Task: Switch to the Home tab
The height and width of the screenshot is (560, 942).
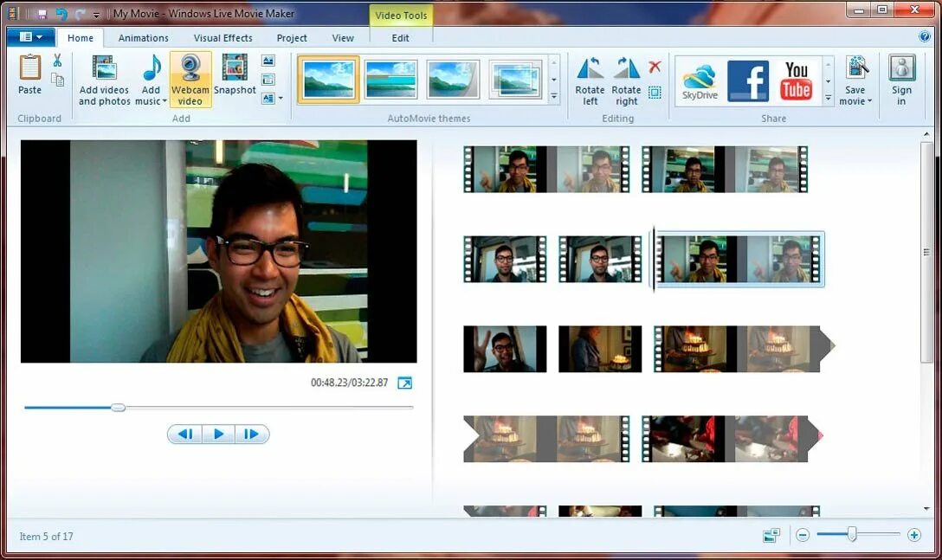Action: [x=80, y=38]
